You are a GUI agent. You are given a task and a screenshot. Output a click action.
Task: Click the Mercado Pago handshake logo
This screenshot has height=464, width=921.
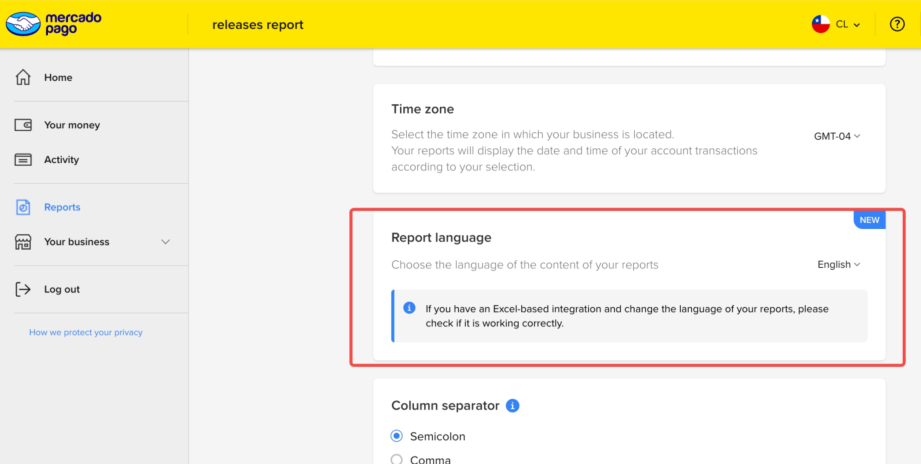coord(23,24)
